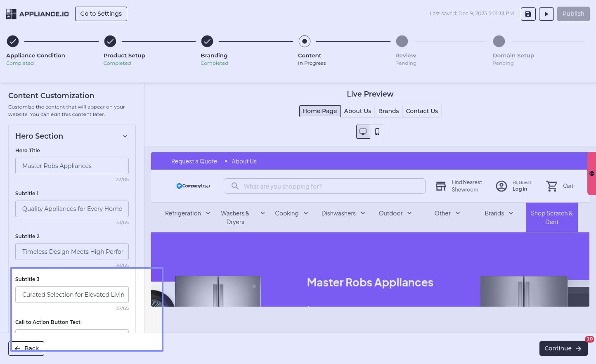Collapse the Hero Section panel
The height and width of the screenshot is (364, 596).
125,136
